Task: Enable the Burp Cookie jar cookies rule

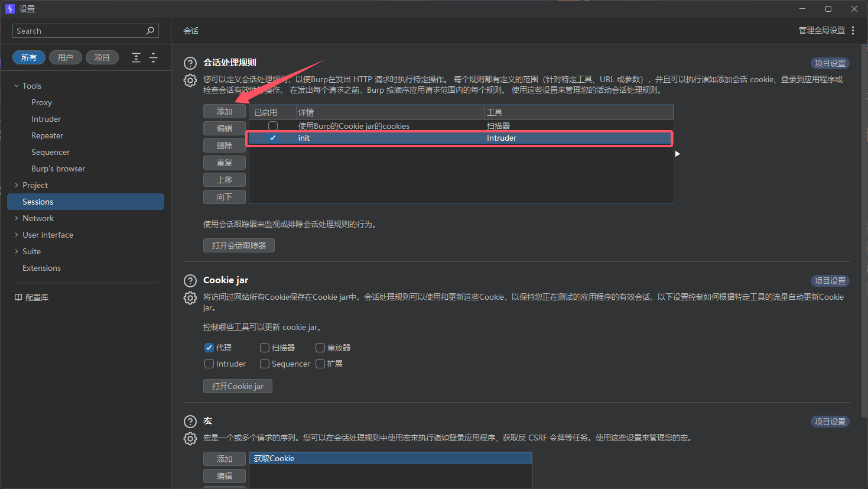Action: click(x=273, y=126)
